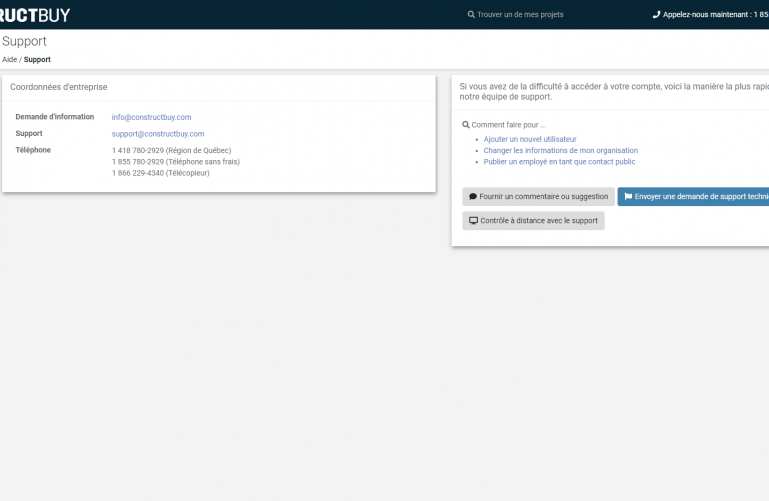Screen dimensions: 769x501
Task: Open Ajouter un nouvel utilisateur help link
Action: 530,139
